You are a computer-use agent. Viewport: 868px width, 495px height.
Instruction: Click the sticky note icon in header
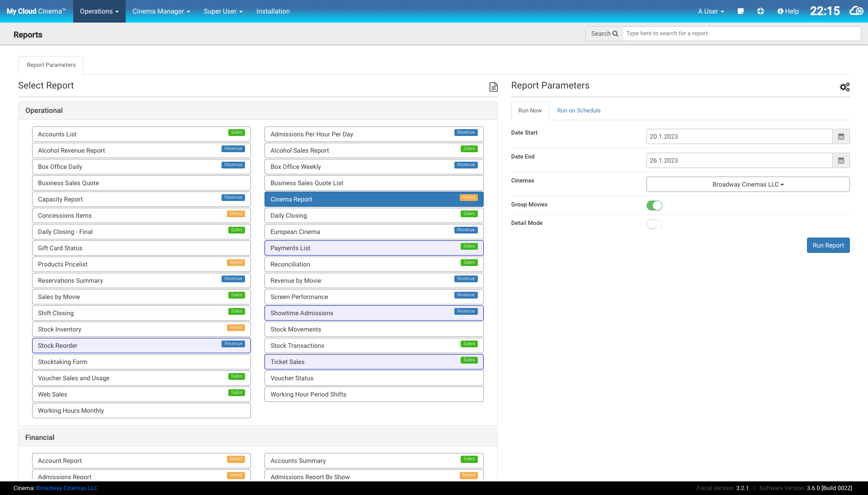click(741, 11)
